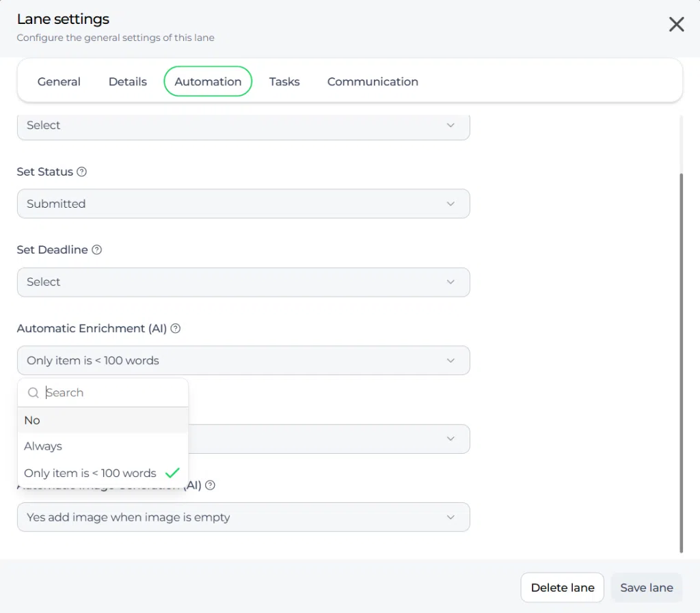Focus the Search field in the options list
The image size is (700, 613).
pos(103,392)
